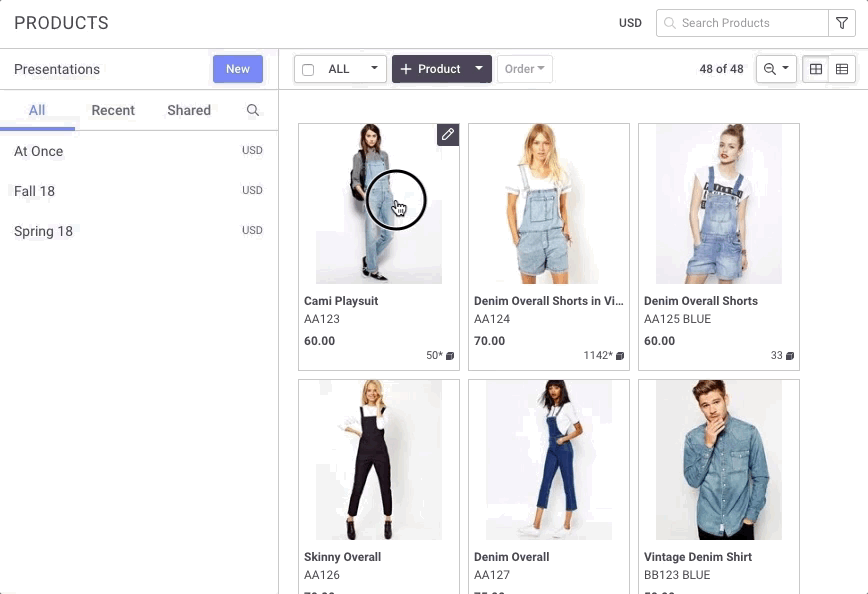Click the magnifier icon in the search field
This screenshot has height=594, width=868.
669,23
